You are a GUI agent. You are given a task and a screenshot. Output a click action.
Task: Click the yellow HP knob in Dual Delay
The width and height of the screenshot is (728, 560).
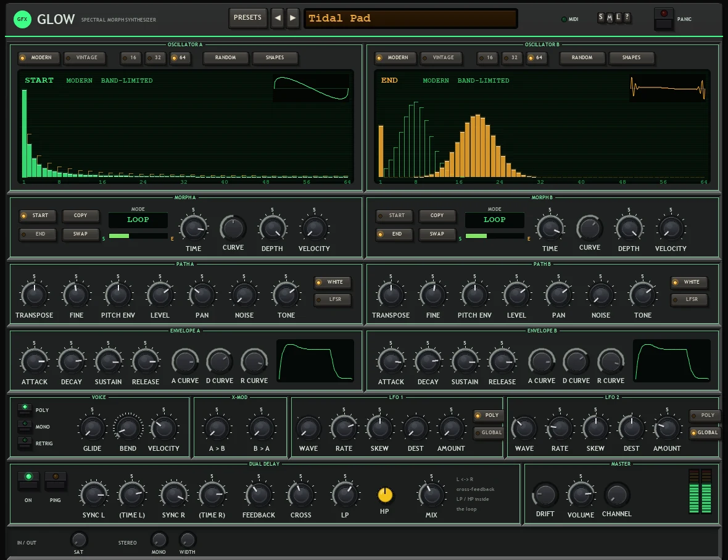coord(385,495)
